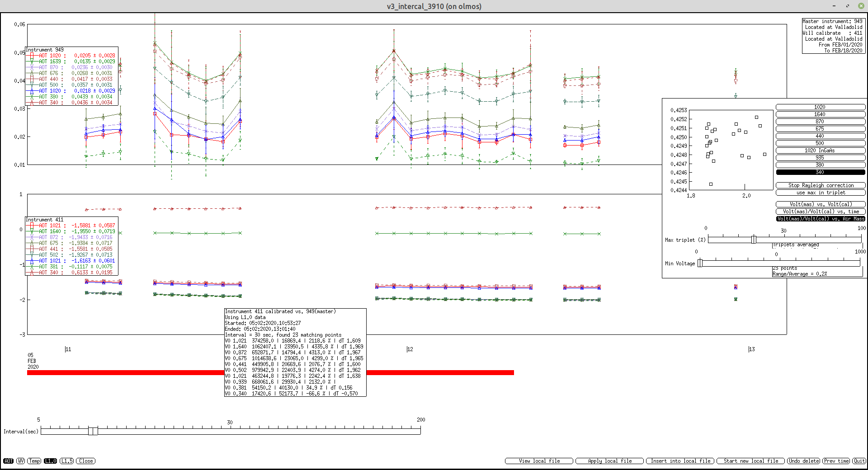Click the 'Will calibrate : 411' info text
This screenshot has height=470, width=868.
pyautogui.click(x=832, y=33)
